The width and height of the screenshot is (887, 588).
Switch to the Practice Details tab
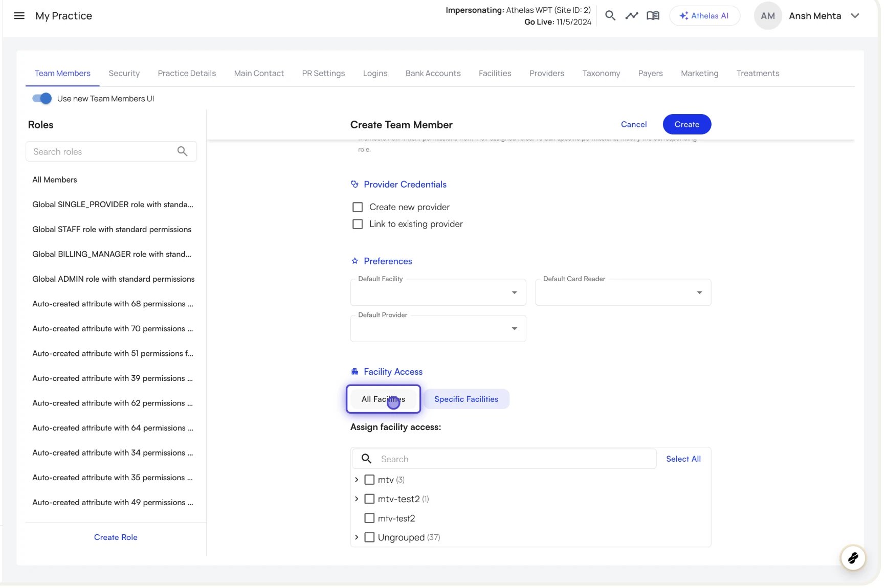click(x=187, y=73)
